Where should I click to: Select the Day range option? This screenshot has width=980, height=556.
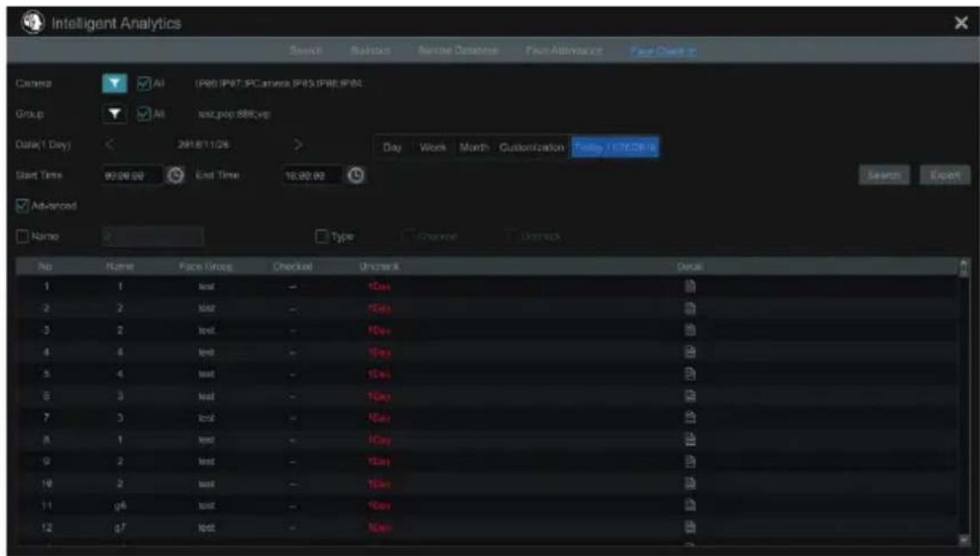point(392,147)
